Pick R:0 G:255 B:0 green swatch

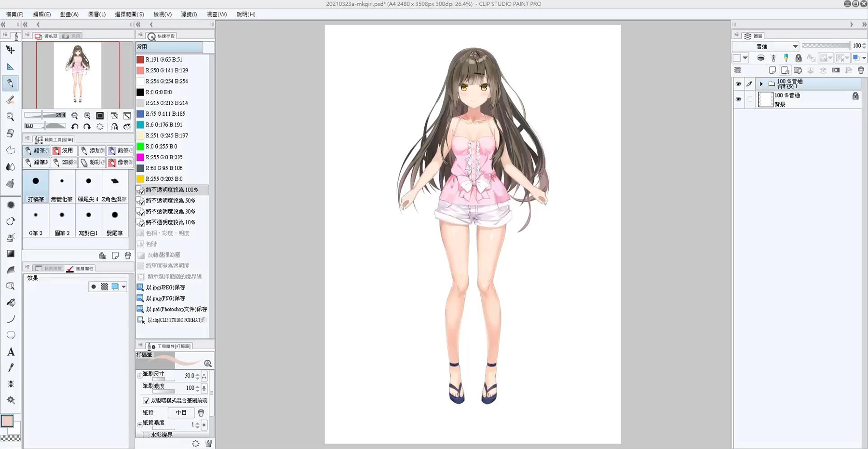140,147
